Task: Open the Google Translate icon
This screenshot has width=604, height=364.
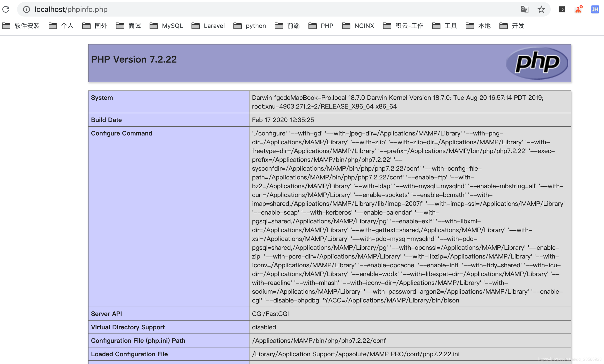Action: pos(525,9)
